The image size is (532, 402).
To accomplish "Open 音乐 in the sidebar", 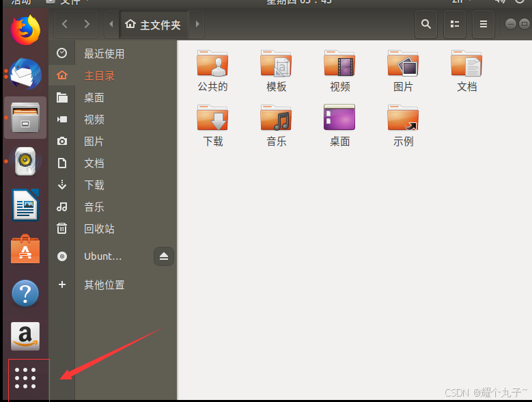I will coord(113,206).
